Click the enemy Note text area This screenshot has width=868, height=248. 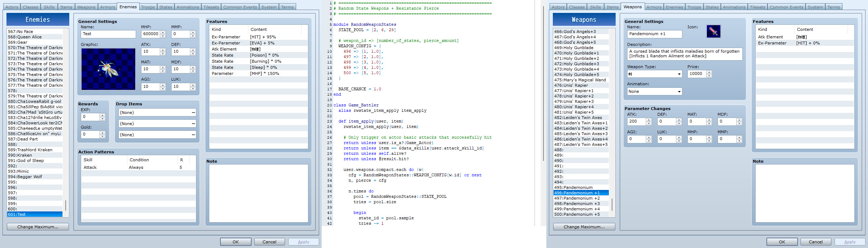coord(258,194)
